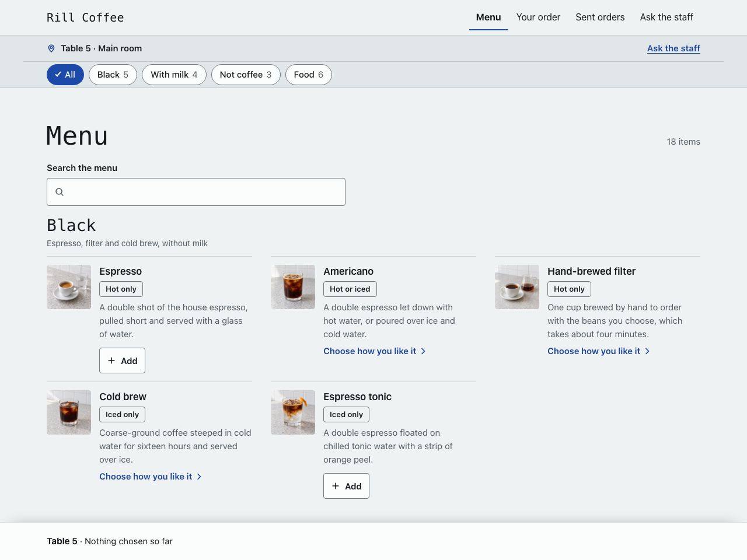The height and width of the screenshot is (560, 747).
Task: Go to Your order tab
Action: pos(538,17)
